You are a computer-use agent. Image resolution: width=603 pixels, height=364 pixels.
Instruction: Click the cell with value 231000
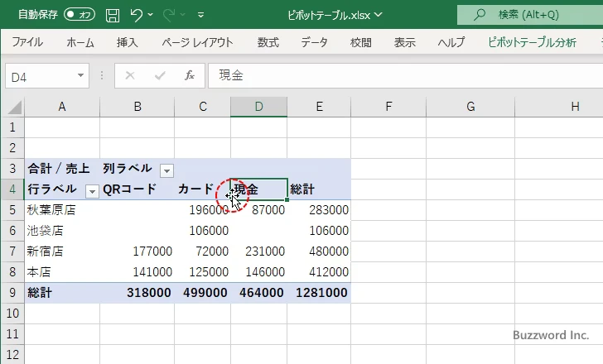point(258,251)
